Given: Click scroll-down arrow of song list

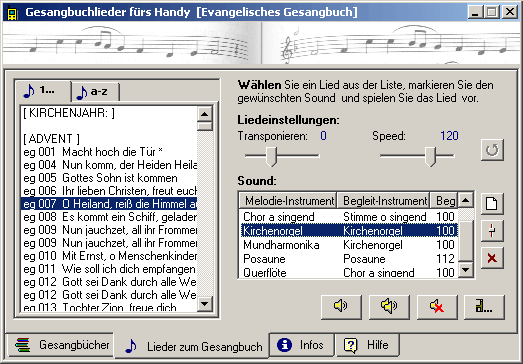Looking at the screenshot, I should pos(204,304).
